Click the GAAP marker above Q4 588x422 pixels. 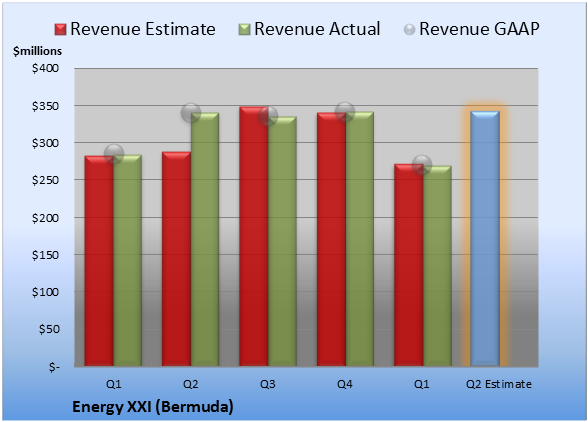coord(345,111)
